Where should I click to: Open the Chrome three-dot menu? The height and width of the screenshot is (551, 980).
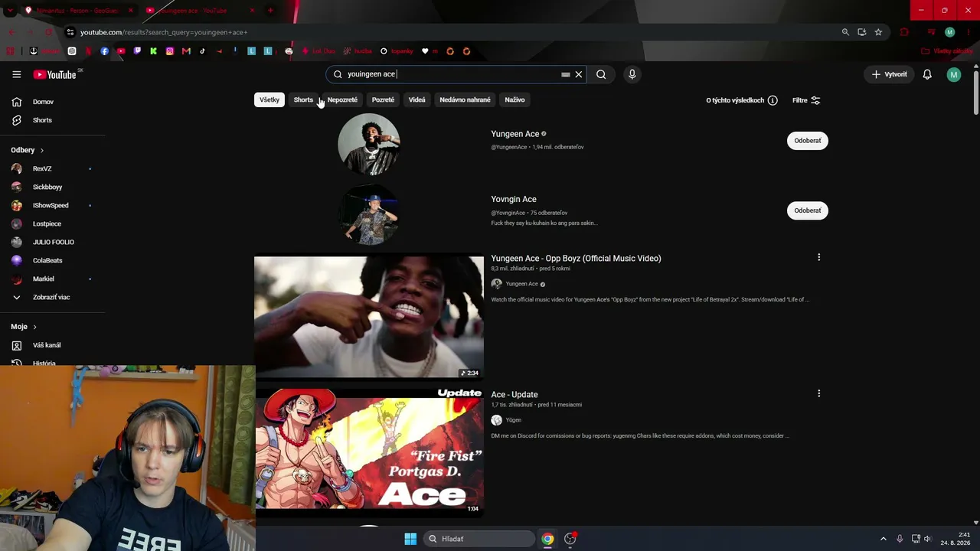(968, 32)
